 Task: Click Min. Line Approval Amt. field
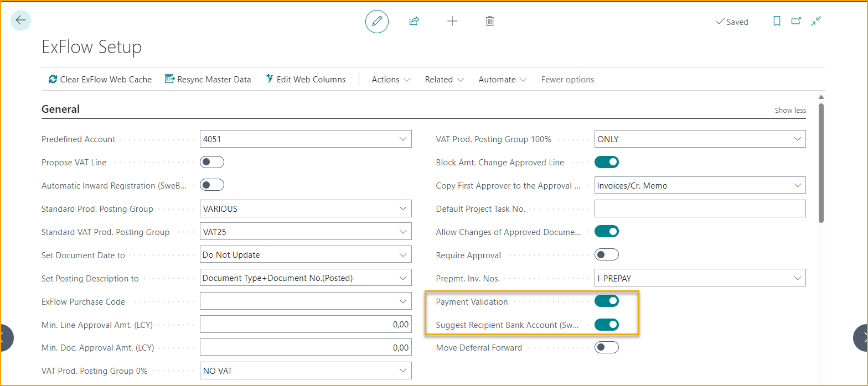(306, 325)
